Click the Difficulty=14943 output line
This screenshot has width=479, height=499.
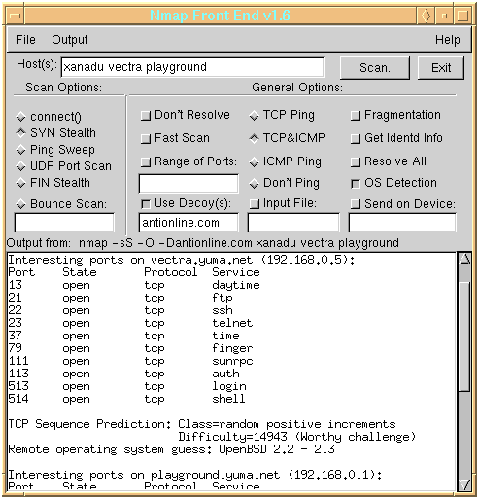tap(297, 437)
